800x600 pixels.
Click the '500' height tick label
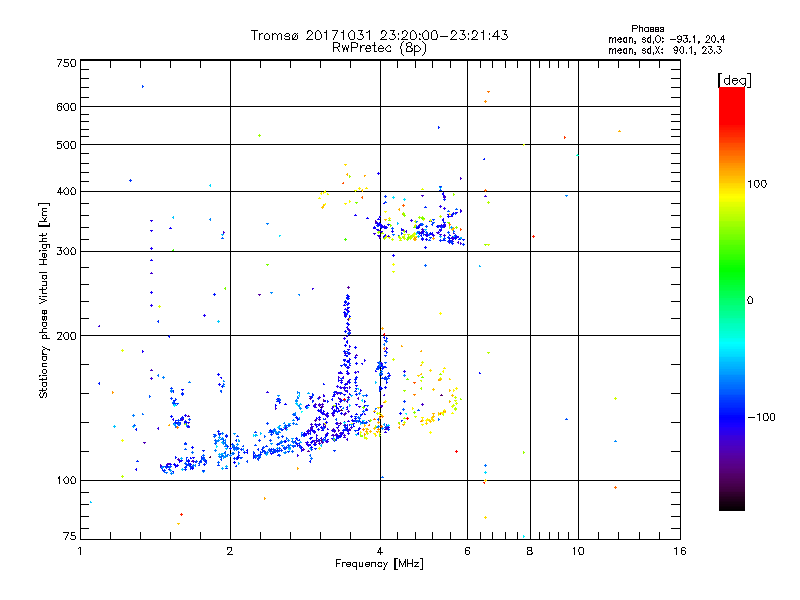(66, 145)
